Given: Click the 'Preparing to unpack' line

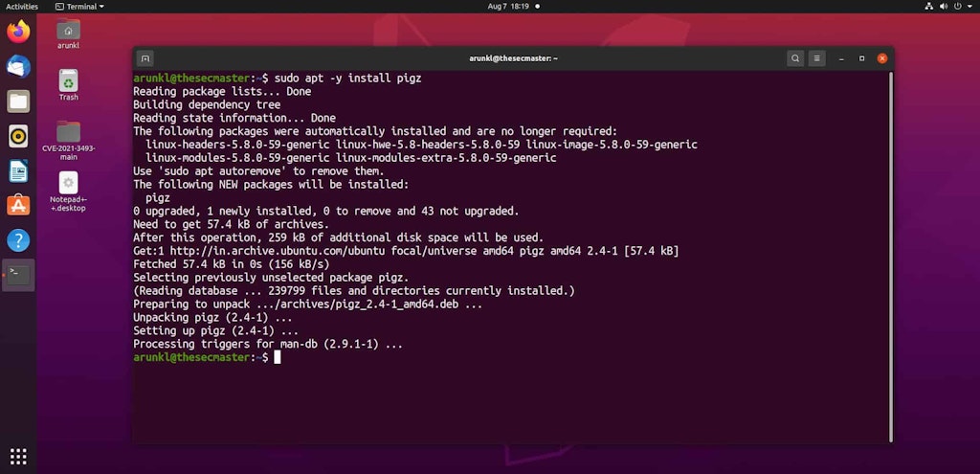Looking at the screenshot, I should [x=307, y=304].
